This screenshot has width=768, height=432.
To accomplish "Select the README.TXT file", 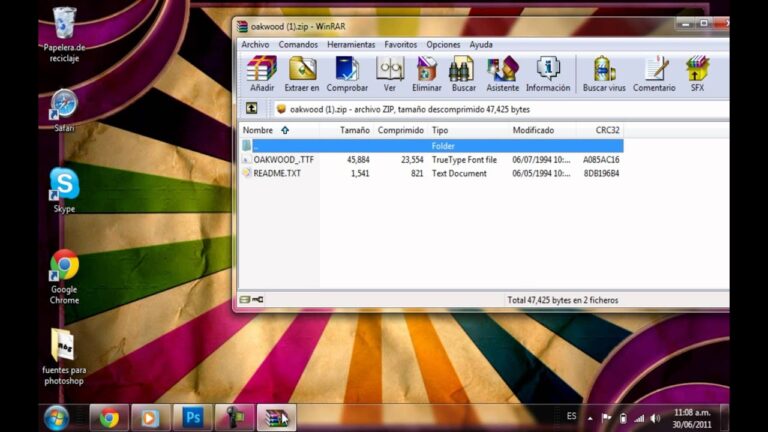I will pos(277,173).
